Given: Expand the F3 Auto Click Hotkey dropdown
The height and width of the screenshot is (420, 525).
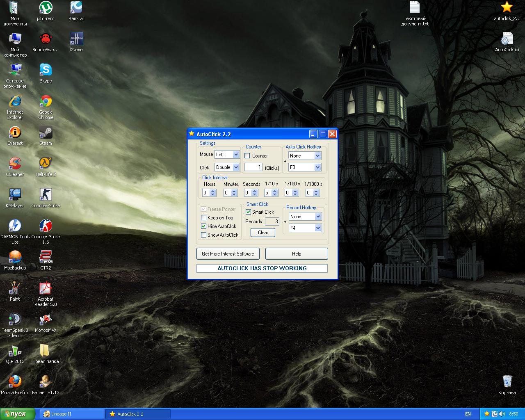Looking at the screenshot, I should pos(317,167).
